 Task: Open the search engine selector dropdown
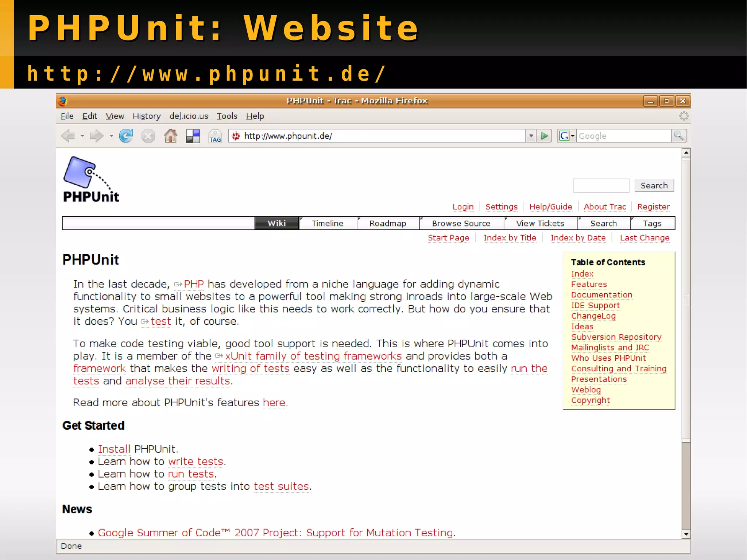[x=566, y=136]
